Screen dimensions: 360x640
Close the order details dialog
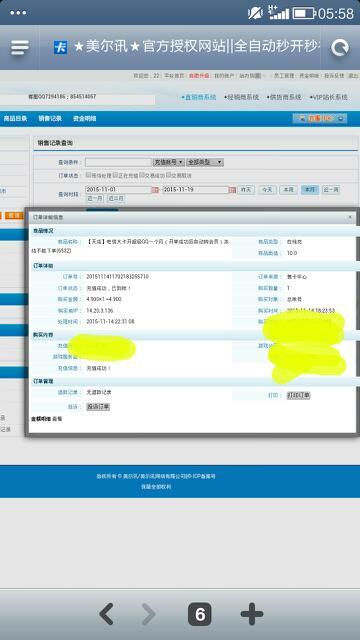click(350, 217)
